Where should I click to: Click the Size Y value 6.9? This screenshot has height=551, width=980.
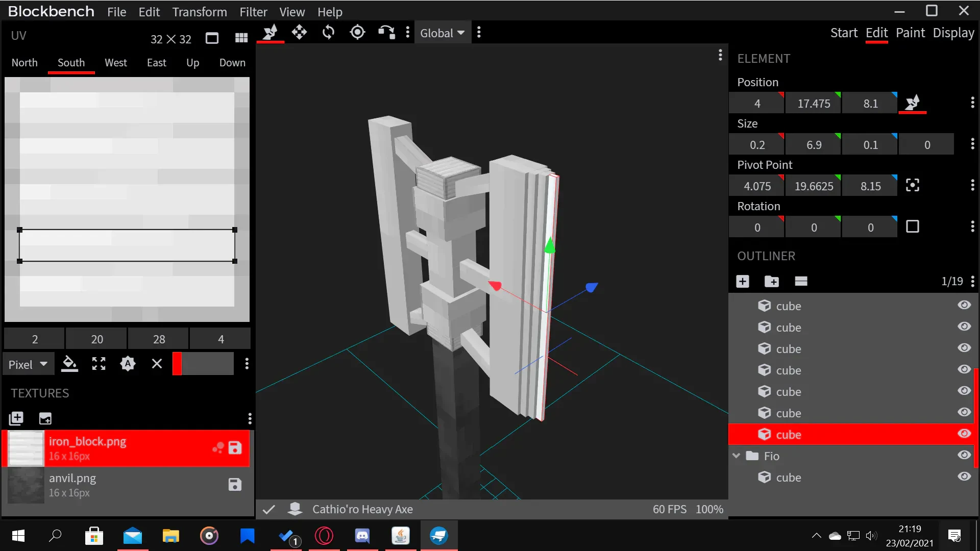coord(814,145)
